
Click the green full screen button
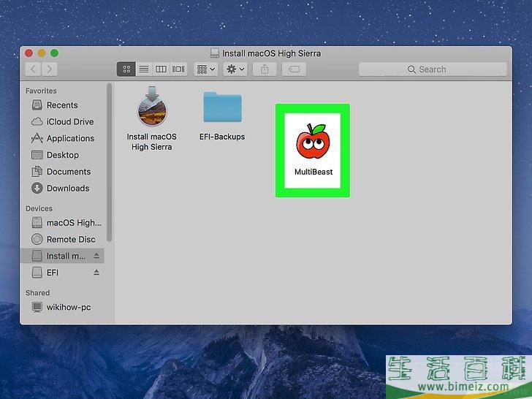(54, 53)
